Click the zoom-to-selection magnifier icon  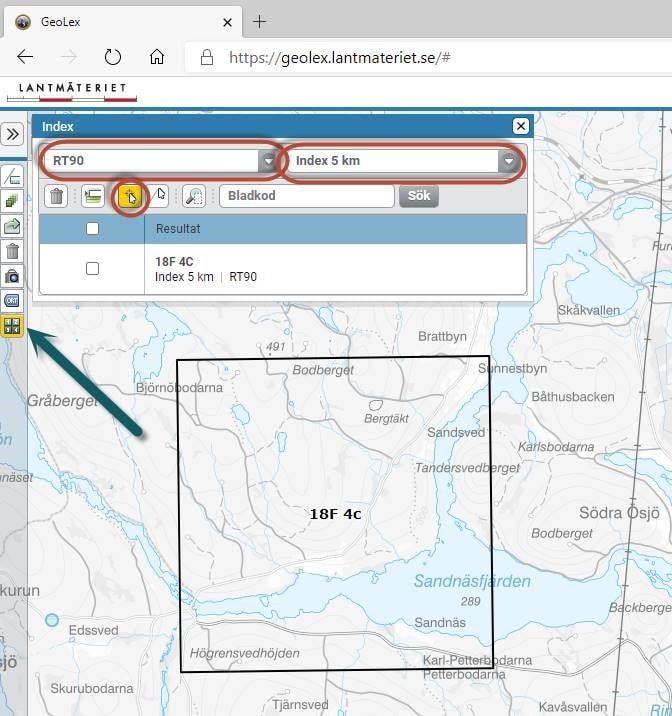(x=194, y=196)
